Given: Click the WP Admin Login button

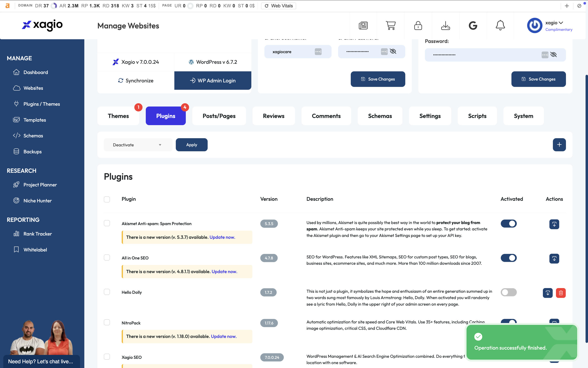Looking at the screenshot, I should click(213, 81).
